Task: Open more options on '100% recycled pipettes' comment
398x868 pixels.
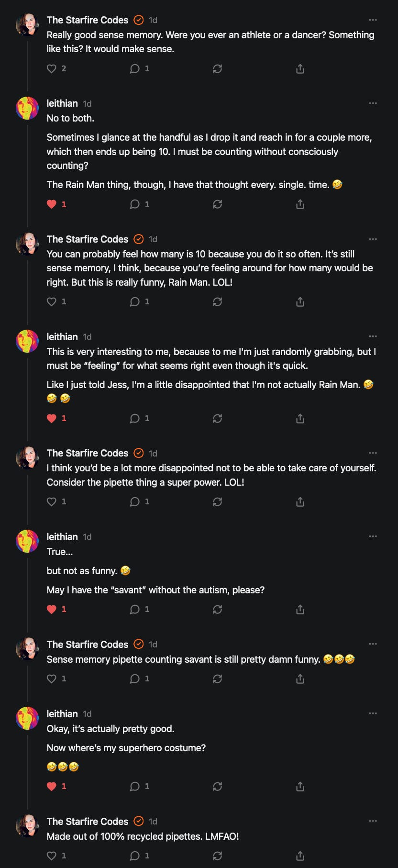Action: pos(373,821)
